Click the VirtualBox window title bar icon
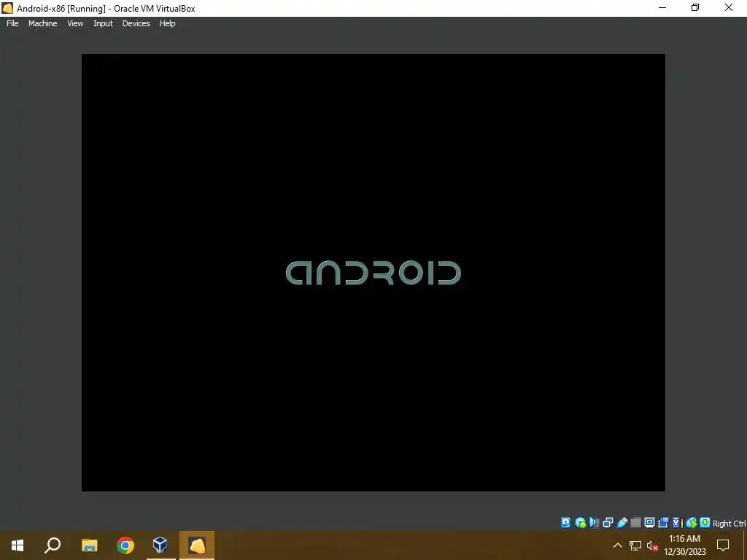 click(x=7, y=8)
